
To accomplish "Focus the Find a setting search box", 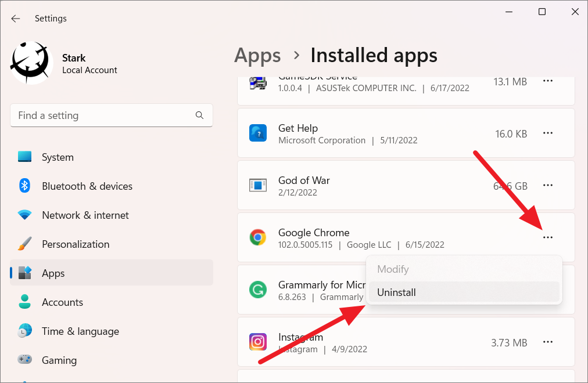I will 112,115.
